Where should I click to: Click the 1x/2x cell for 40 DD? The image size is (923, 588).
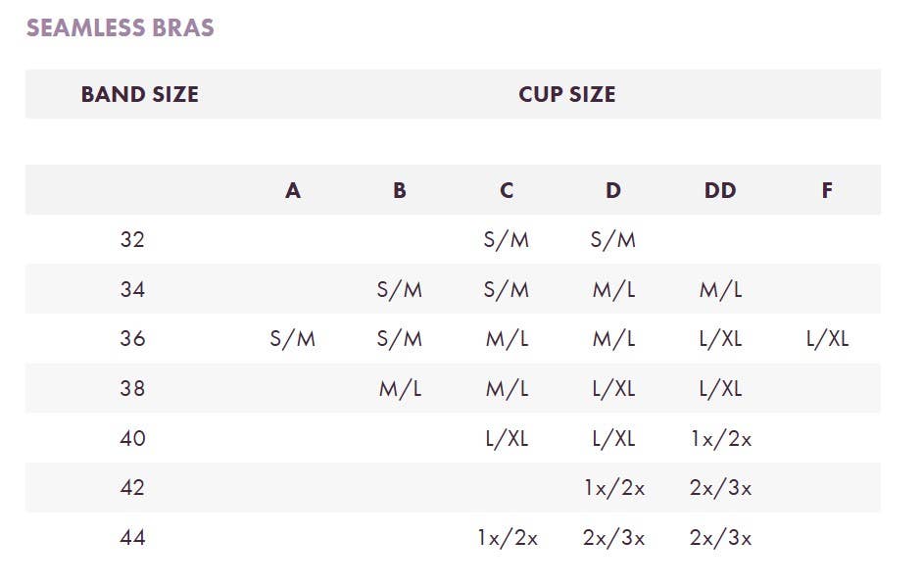721,438
